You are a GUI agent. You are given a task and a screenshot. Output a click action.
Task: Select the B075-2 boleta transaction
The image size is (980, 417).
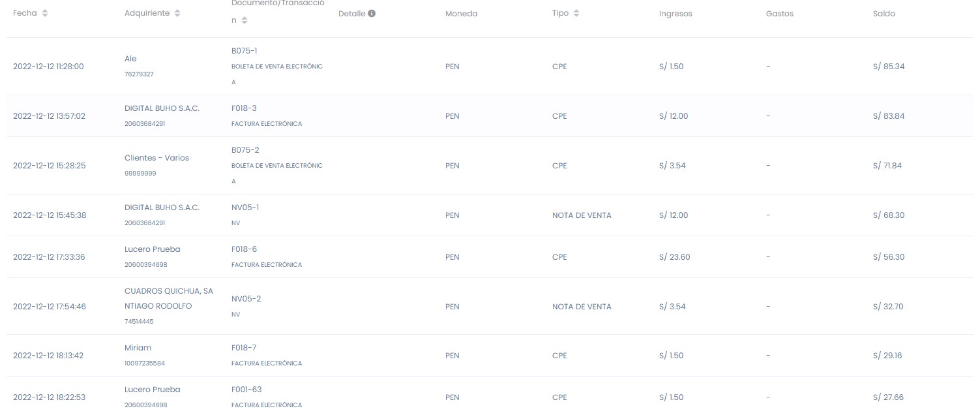coord(245,150)
